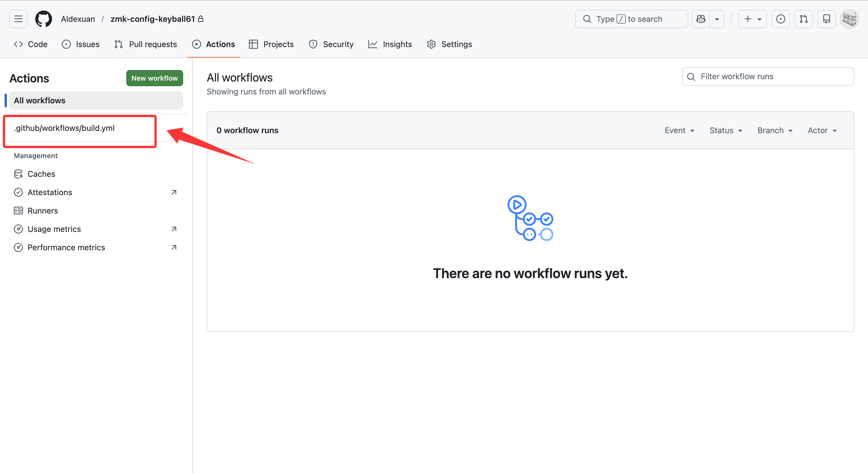The width and height of the screenshot is (868, 473).
Task: Open pull requests icon in header
Action: point(804,19)
